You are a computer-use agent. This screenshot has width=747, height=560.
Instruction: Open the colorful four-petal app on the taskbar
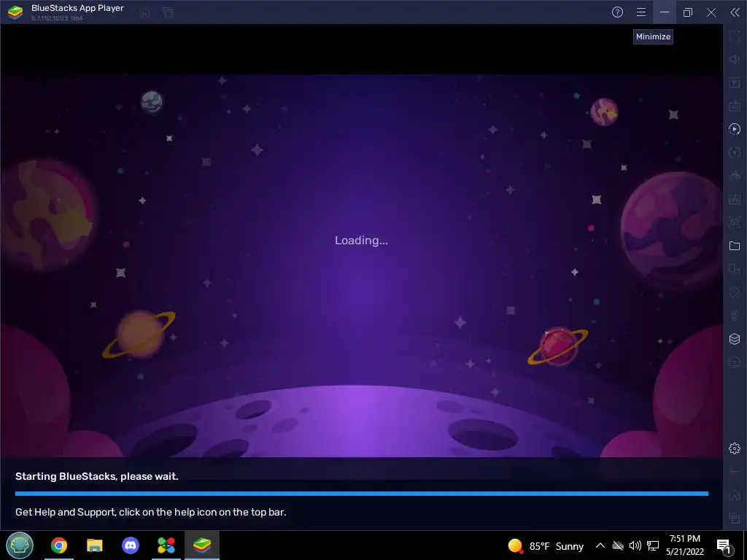[x=166, y=545]
